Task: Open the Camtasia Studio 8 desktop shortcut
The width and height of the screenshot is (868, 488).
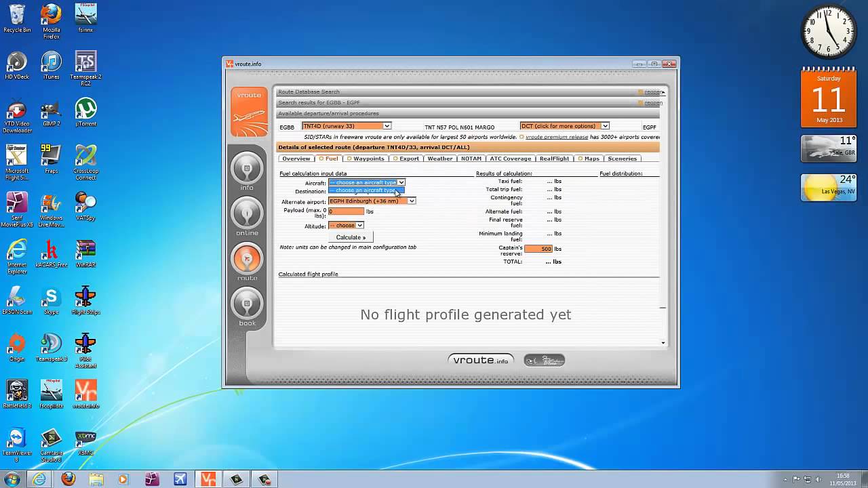Action: (x=51, y=446)
